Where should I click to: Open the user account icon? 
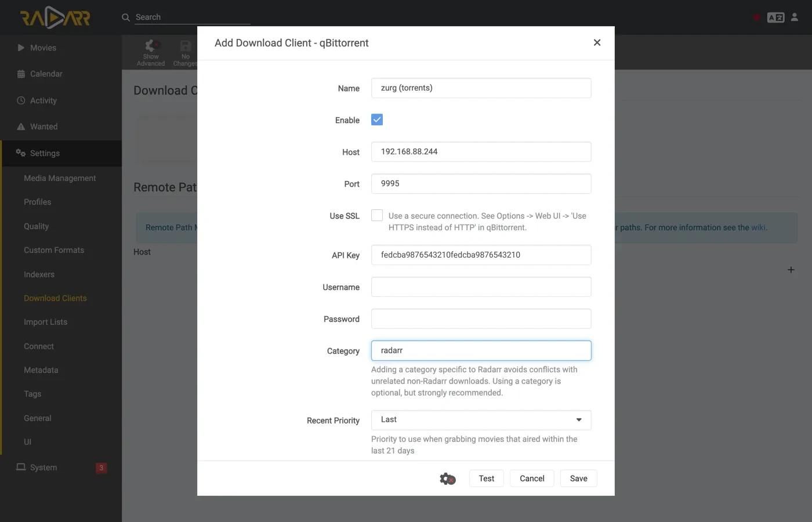795,17
